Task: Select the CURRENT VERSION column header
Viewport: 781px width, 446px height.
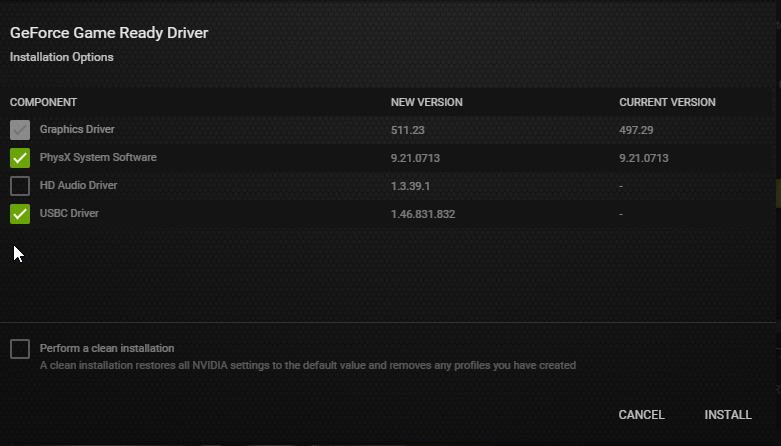Action: tap(667, 102)
